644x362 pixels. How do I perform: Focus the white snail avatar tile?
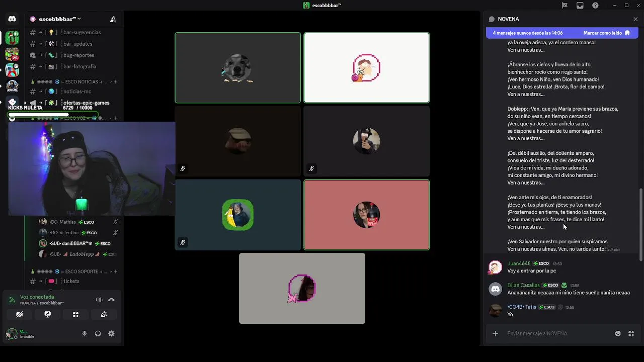coord(366,68)
